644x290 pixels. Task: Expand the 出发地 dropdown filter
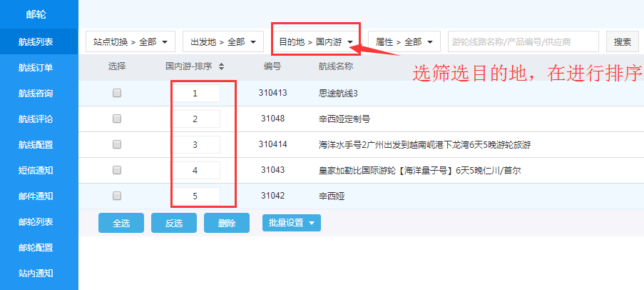point(223,42)
